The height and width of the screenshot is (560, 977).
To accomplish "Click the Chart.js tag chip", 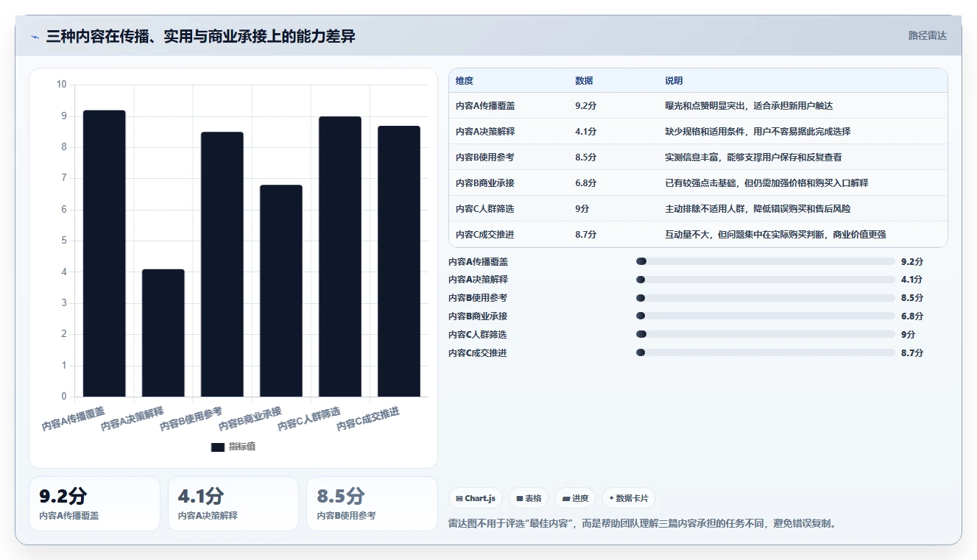I will click(x=476, y=498).
